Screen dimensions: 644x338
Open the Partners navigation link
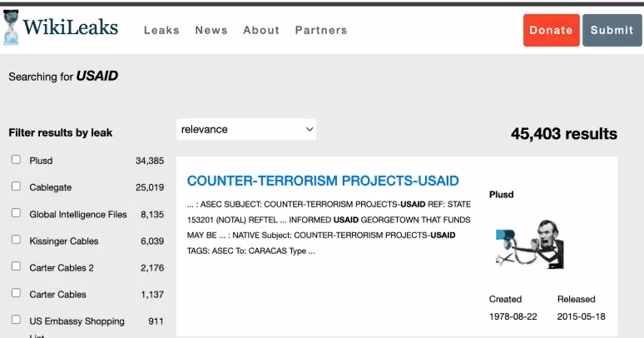[x=321, y=30]
